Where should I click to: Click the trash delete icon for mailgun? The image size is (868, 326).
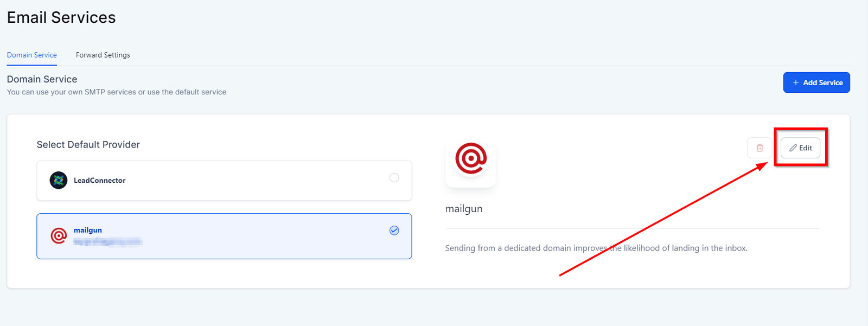(759, 148)
